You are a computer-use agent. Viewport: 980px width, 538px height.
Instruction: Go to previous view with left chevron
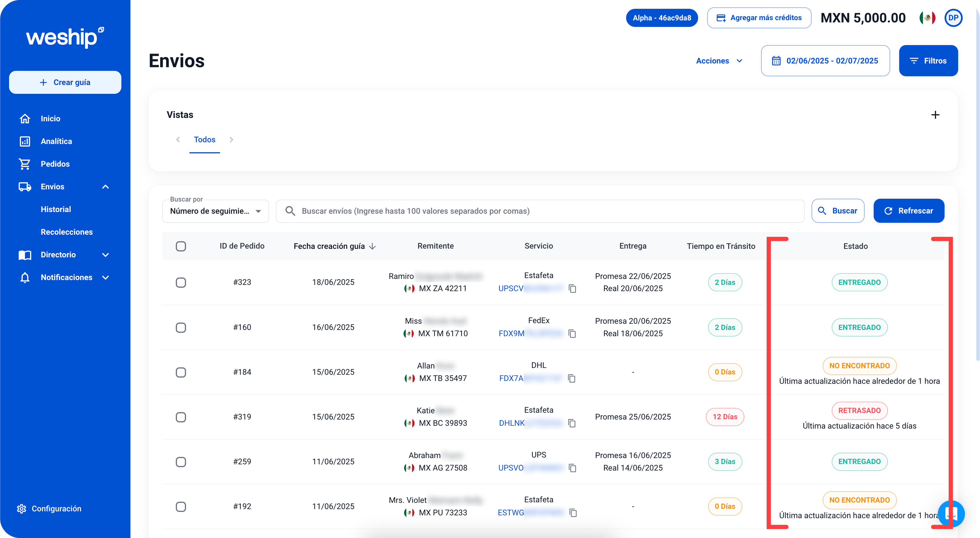click(x=178, y=139)
